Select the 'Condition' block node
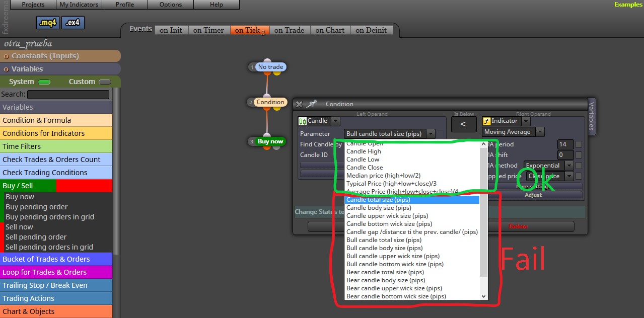This screenshot has height=318, width=644. (270, 102)
